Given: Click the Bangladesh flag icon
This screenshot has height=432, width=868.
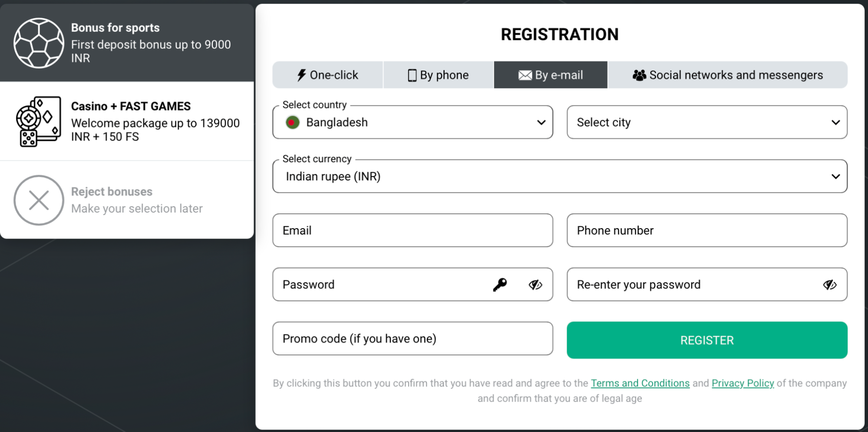Looking at the screenshot, I should [293, 123].
